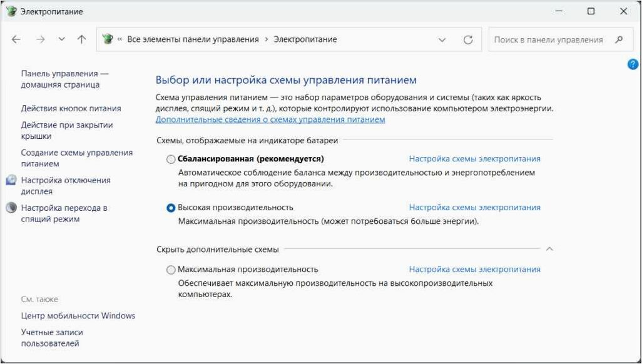The height and width of the screenshot is (364, 642).
Task: Click the Все элементы панели управления breadcrumb
Action: tap(193, 40)
